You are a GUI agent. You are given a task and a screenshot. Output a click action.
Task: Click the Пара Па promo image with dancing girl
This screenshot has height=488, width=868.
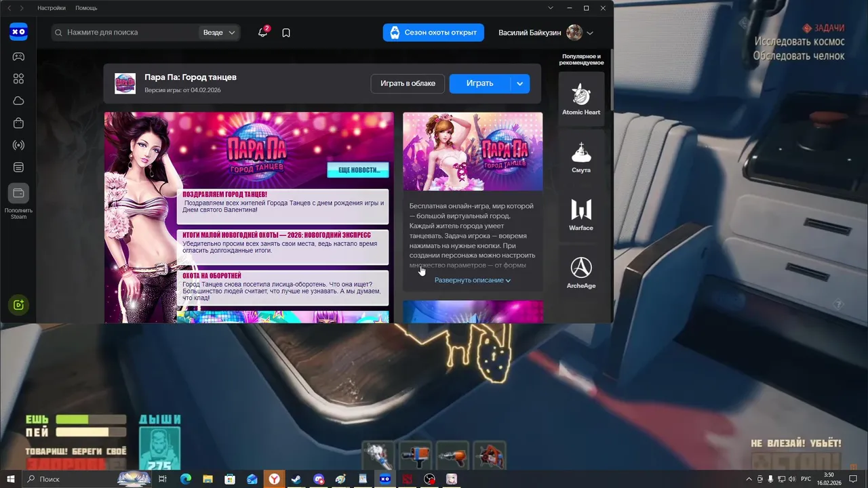473,151
